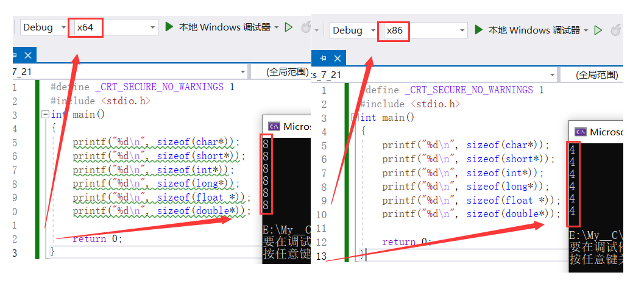The width and height of the screenshot is (644, 289).
Task: Close the document tab in x86 window
Action: 337,59
